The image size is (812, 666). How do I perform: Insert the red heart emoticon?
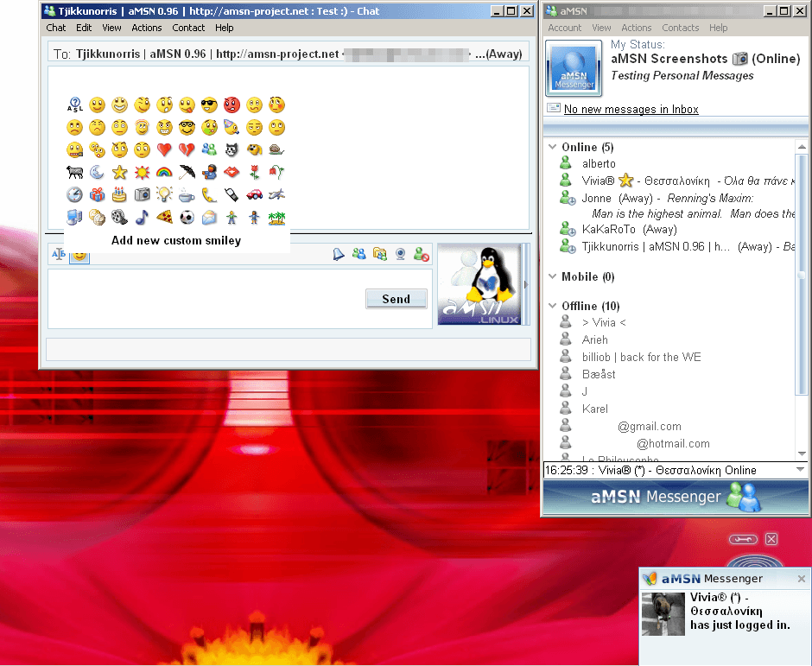[164, 150]
